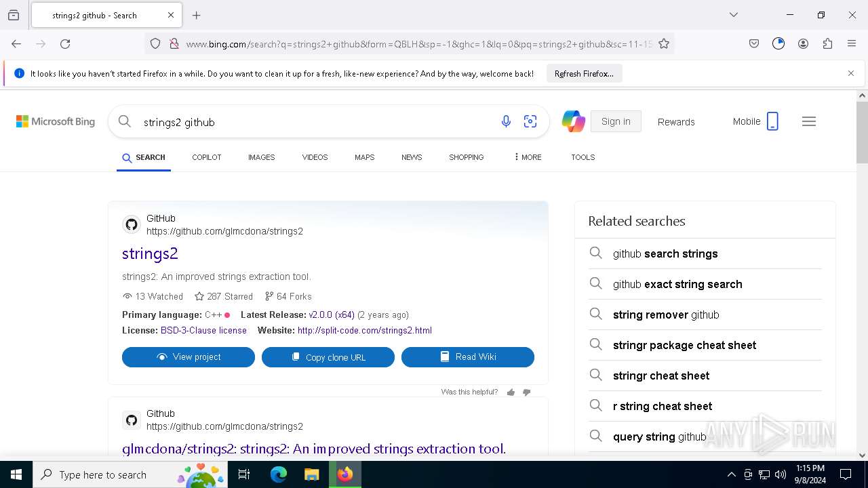Select the SEARCH tab
The image size is (868, 488).
coord(144,157)
